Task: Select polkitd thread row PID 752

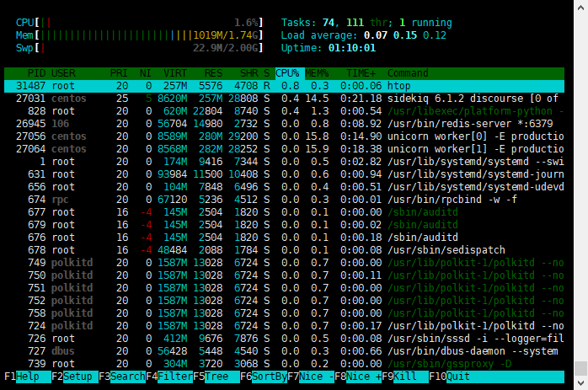Action: coord(284,301)
